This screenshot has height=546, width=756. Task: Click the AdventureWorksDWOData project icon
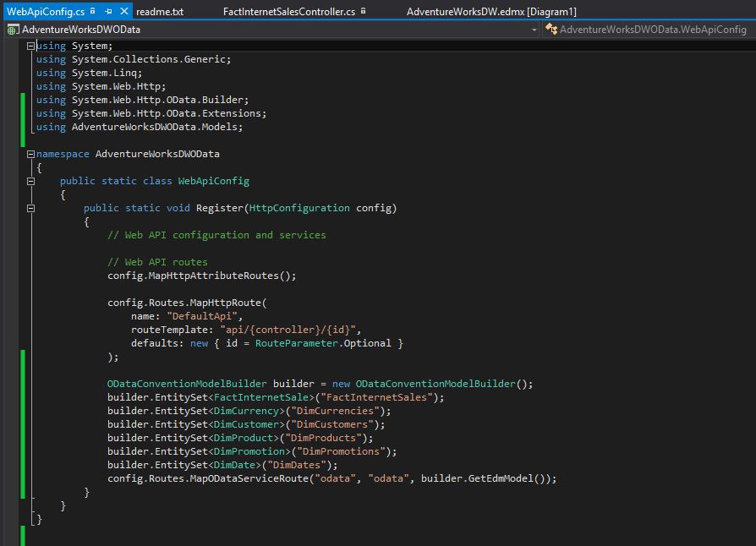click(x=13, y=30)
